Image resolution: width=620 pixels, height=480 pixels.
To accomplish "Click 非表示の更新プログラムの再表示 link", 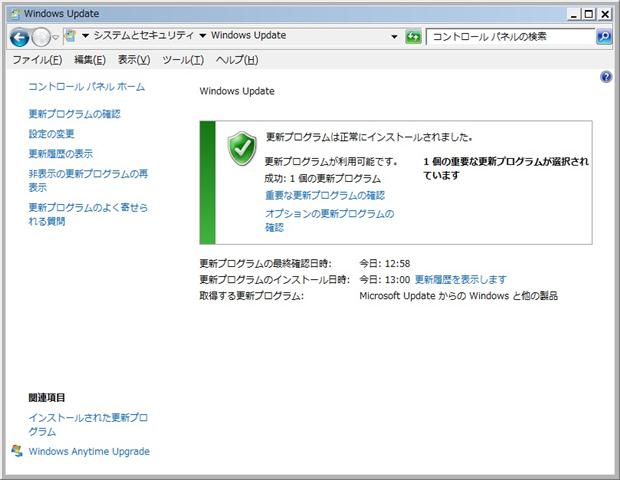I will 88,180.
